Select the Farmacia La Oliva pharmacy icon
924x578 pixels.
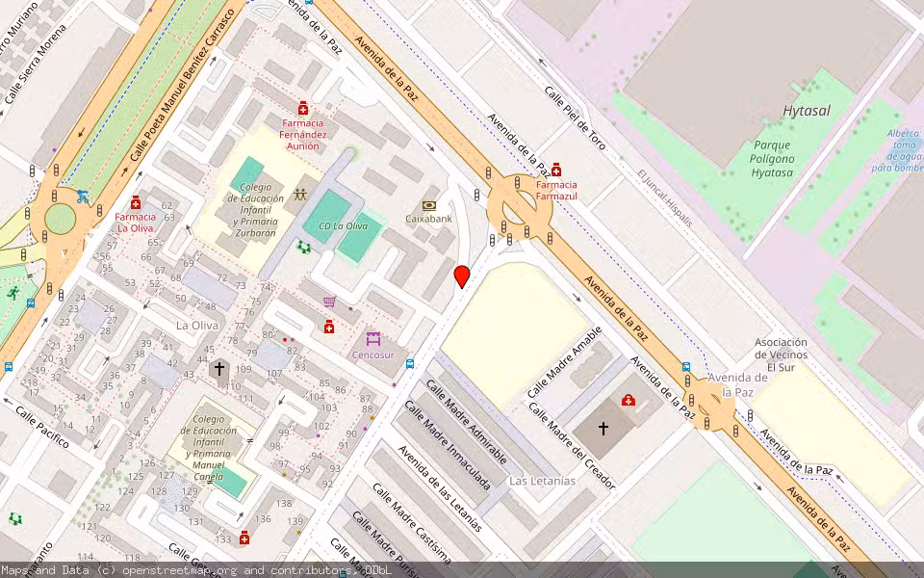pyautogui.click(x=136, y=202)
